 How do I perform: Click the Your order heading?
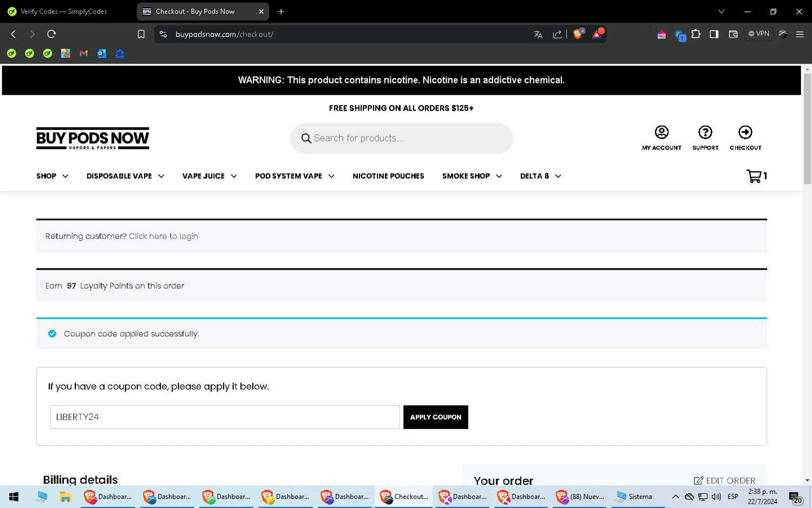(503, 480)
